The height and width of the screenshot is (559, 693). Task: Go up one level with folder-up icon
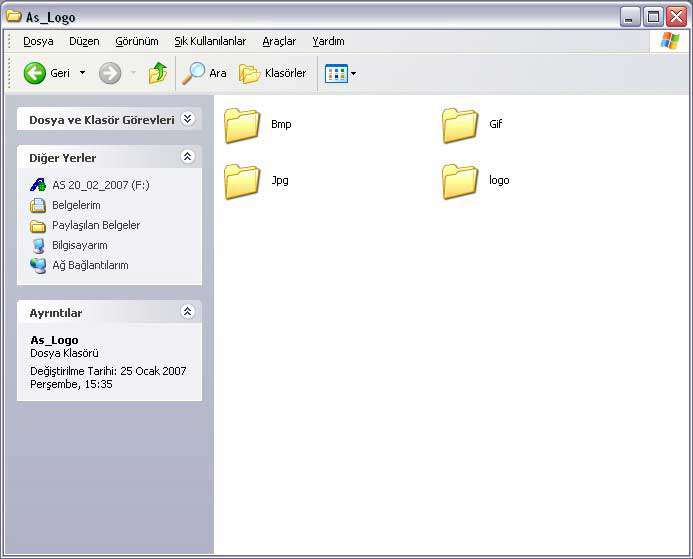click(x=158, y=72)
